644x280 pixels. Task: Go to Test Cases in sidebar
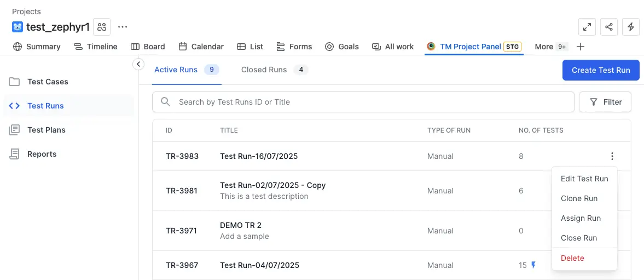[x=48, y=82]
